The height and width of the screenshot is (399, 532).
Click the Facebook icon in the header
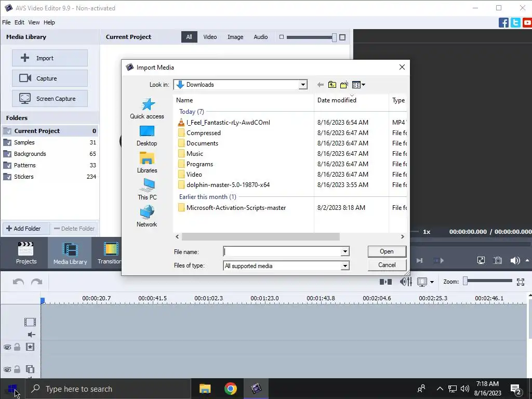point(503,23)
